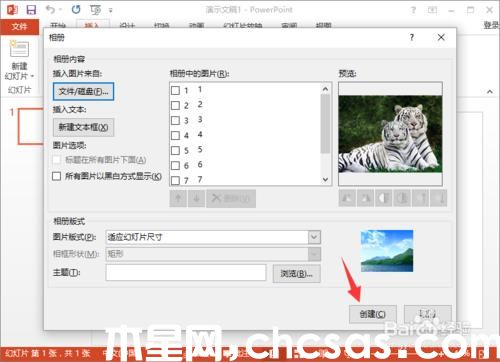Check picture 5 in album list
The image size is (500, 362).
[x=175, y=150]
